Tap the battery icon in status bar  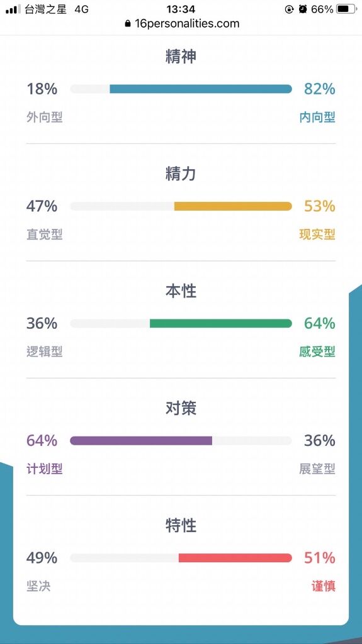point(346,9)
